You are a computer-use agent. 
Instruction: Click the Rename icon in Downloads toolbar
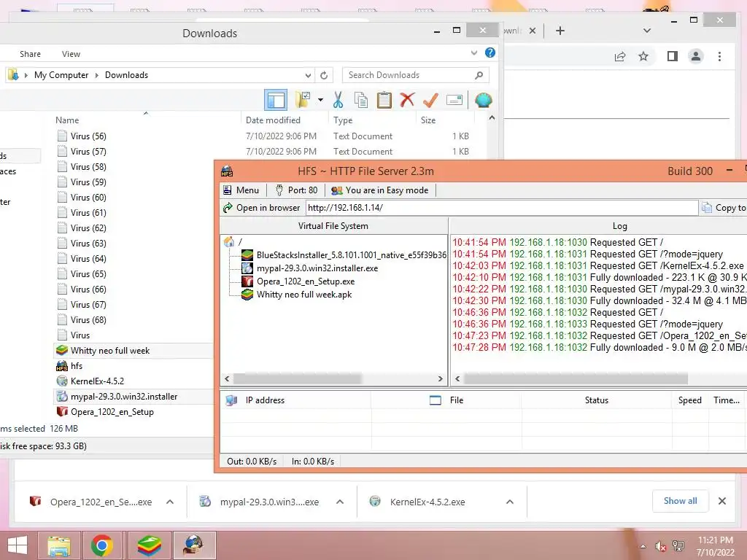(454, 100)
